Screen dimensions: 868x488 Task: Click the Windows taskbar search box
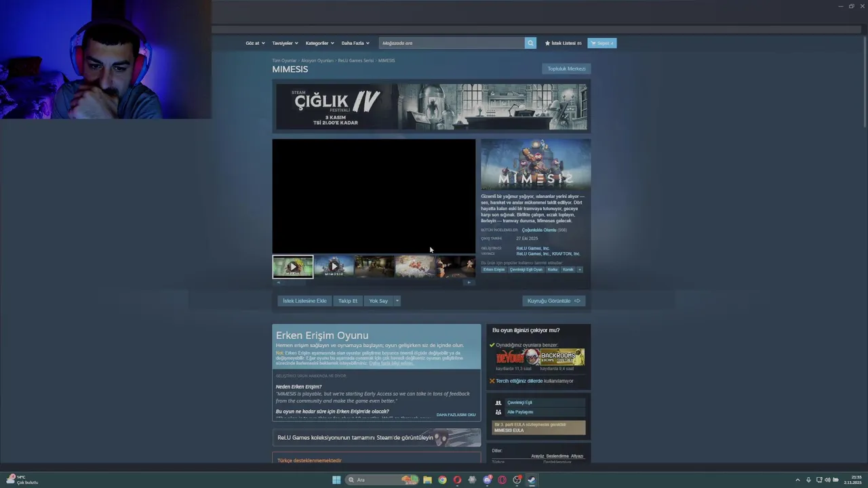tap(381, 480)
